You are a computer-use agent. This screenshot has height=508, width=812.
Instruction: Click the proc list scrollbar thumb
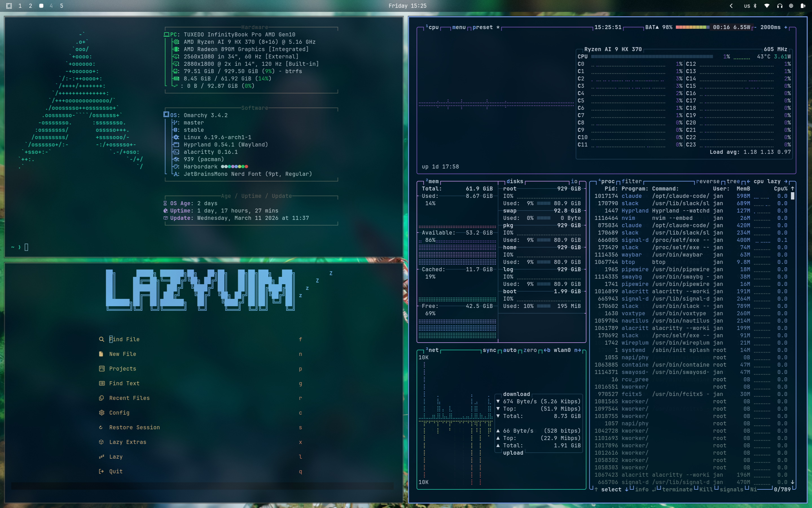[793, 196]
